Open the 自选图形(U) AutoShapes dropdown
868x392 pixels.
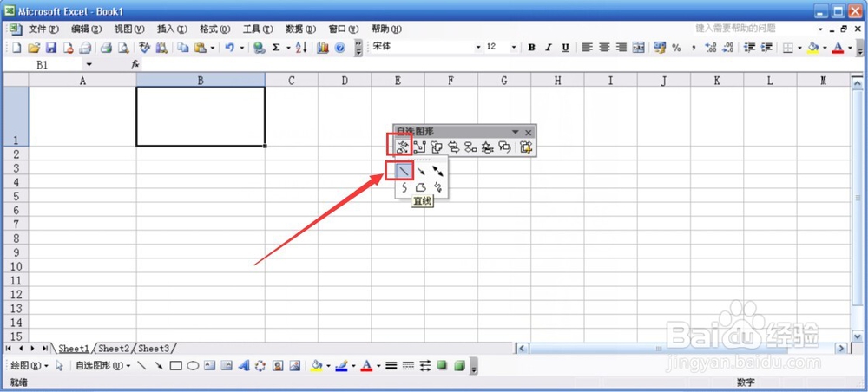[x=103, y=365]
